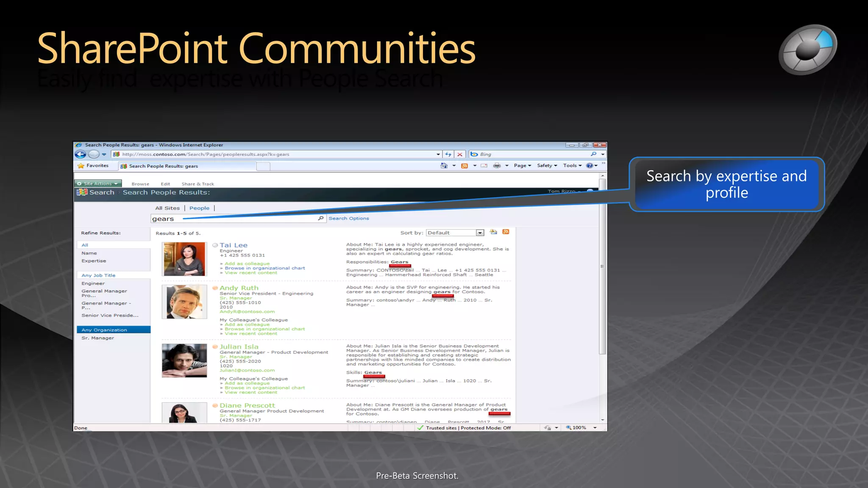Toggle presence indicator next to Andy Ruth

(215, 288)
